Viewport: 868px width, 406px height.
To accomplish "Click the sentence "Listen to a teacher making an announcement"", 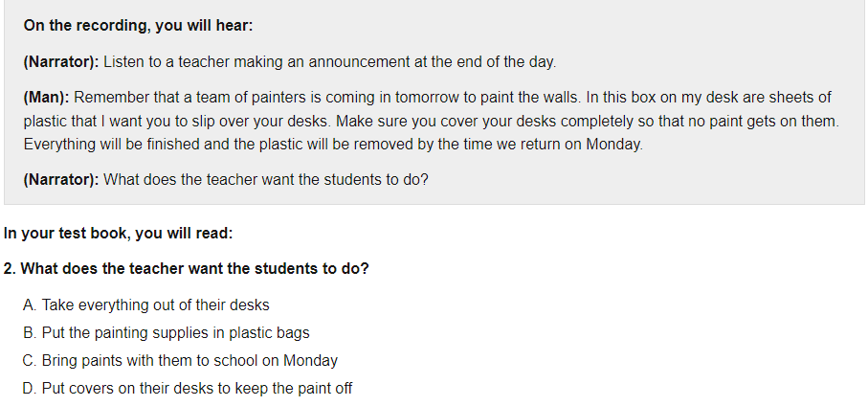I will coord(329,62).
